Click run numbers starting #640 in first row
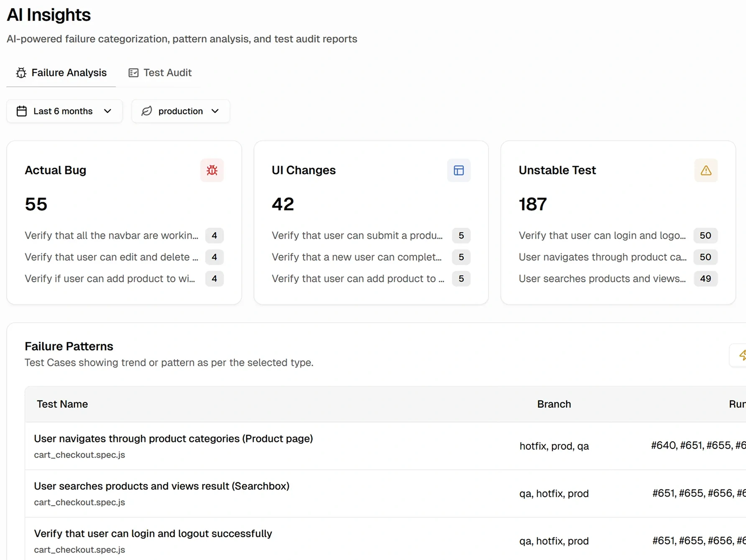This screenshot has height=560, width=746. click(x=698, y=445)
